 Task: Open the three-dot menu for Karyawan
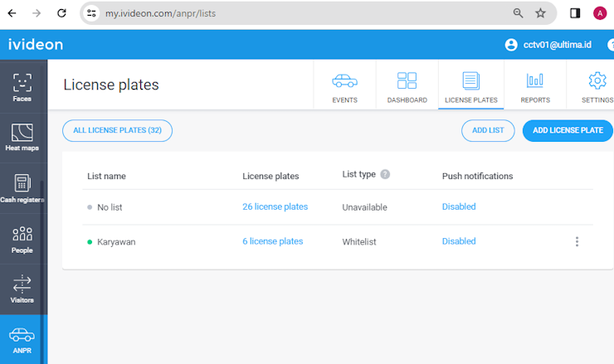(x=577, y=241)
